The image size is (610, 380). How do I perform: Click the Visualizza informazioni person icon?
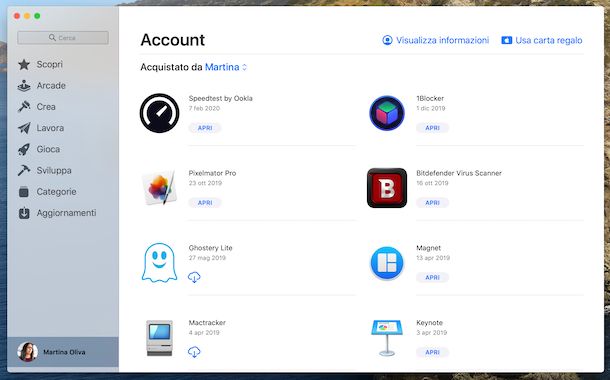pyautogui.click(x=387, y=40)
